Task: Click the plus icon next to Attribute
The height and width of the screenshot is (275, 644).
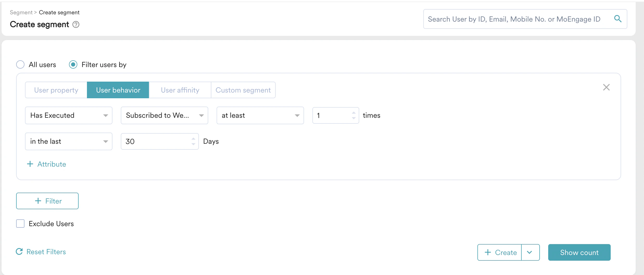Action: [30, 164]
